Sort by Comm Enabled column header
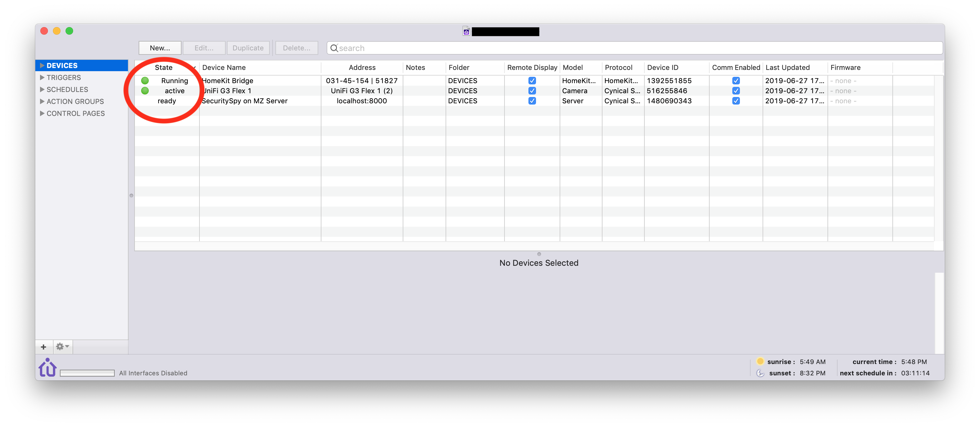980x427 pixels. click(736, 67)
